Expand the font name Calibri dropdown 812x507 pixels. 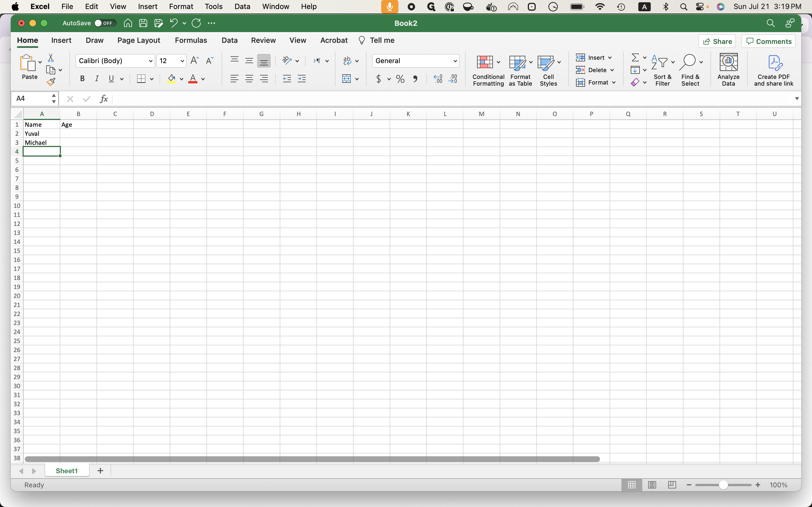point(151,61)
